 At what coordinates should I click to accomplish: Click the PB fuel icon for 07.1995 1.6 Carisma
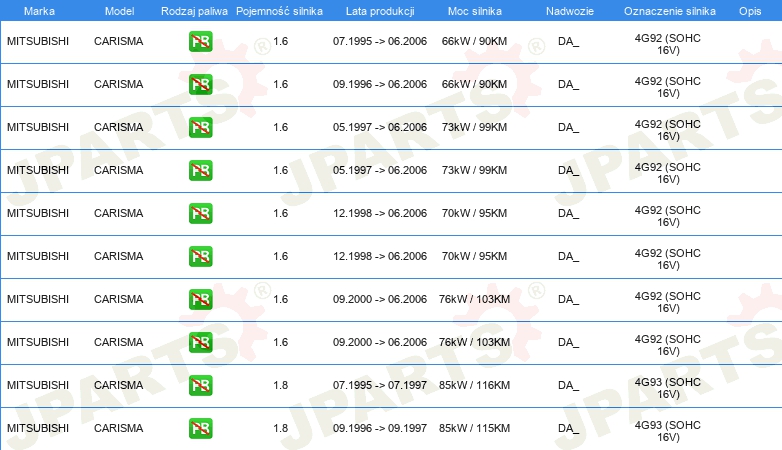200,41
